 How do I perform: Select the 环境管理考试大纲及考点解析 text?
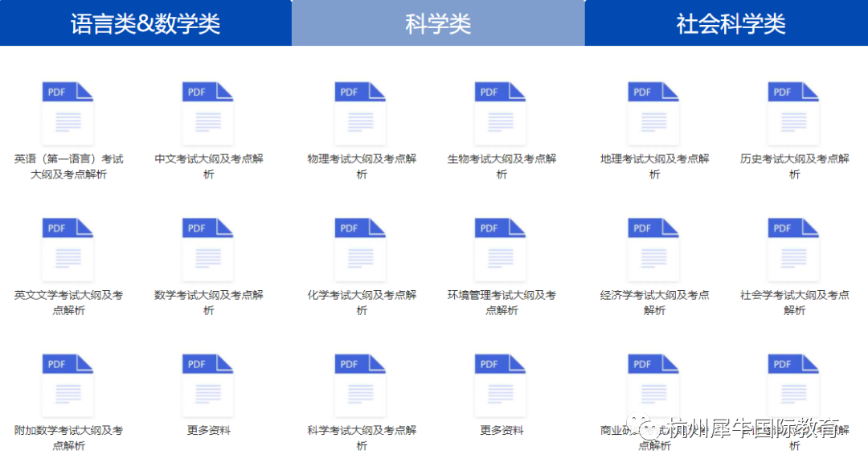pyautogui.click(x=502, y=303)
